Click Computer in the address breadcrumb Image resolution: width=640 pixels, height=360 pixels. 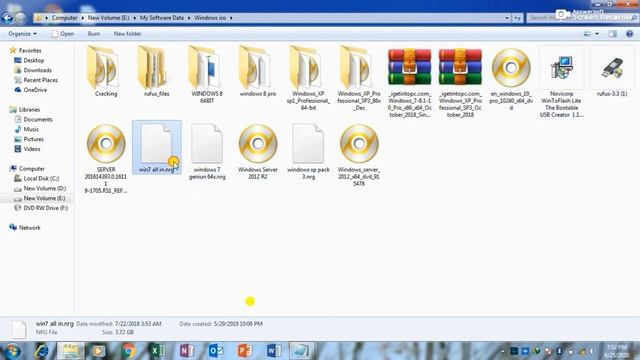pyautogui.click(x=64, y=18)
